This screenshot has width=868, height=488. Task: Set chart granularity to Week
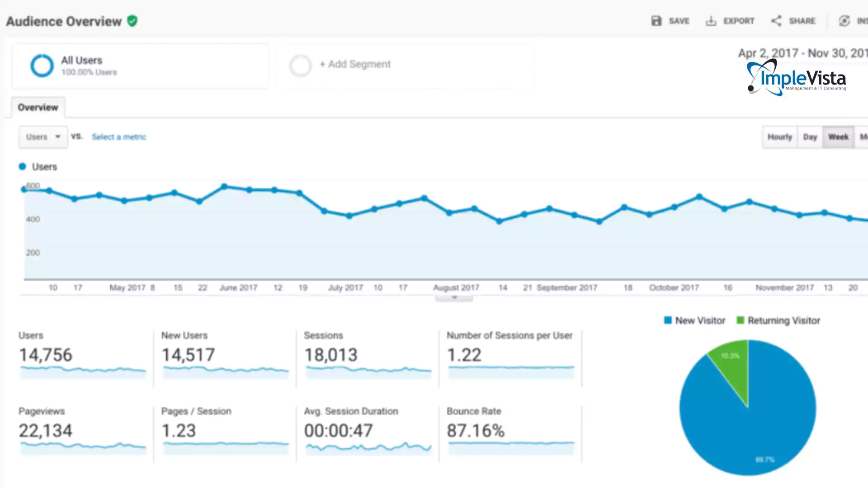838,137
